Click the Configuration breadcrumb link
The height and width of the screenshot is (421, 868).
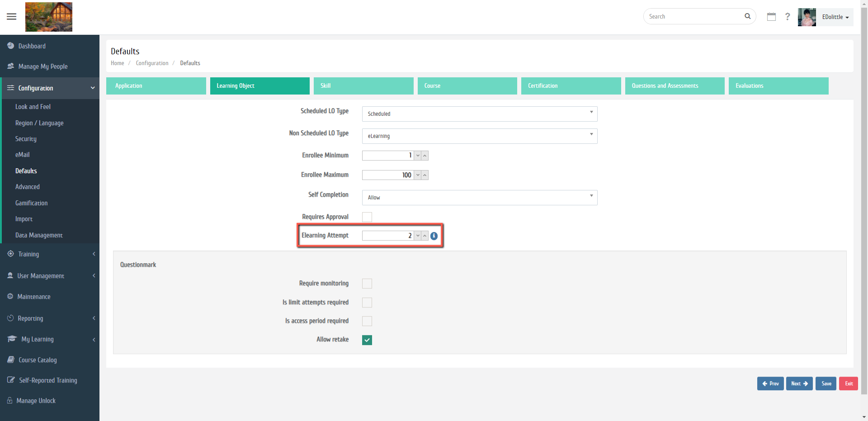point(152,63)
